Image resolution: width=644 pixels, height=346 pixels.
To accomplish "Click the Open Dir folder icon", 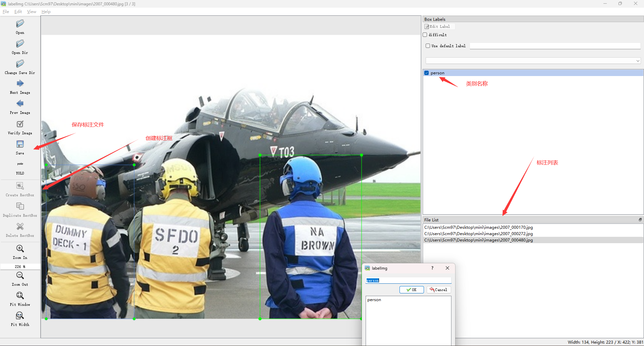I will pyautogui.click(x=20, y=44).
